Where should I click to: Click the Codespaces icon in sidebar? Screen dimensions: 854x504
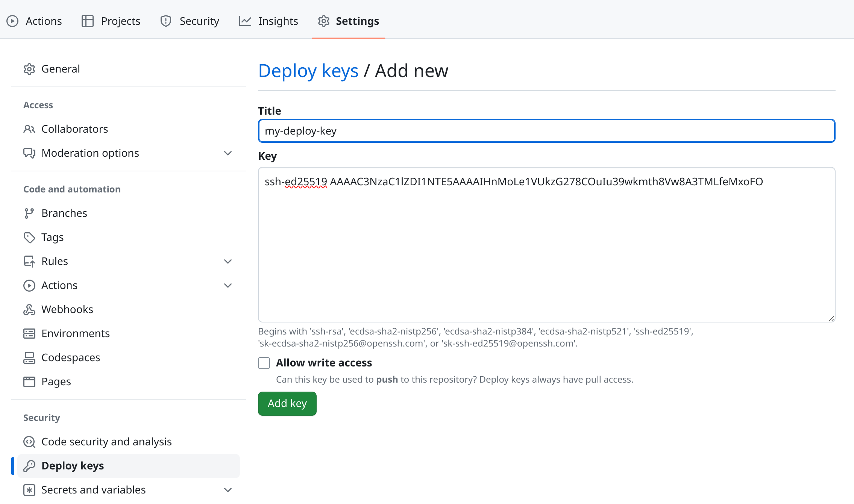(29, 358)
